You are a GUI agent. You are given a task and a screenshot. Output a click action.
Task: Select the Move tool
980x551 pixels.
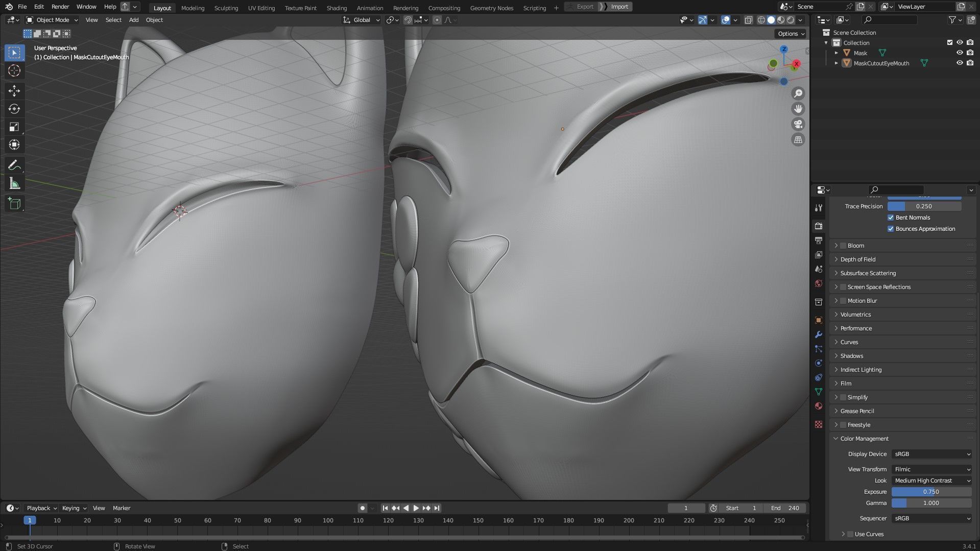[x=14, y=91]
